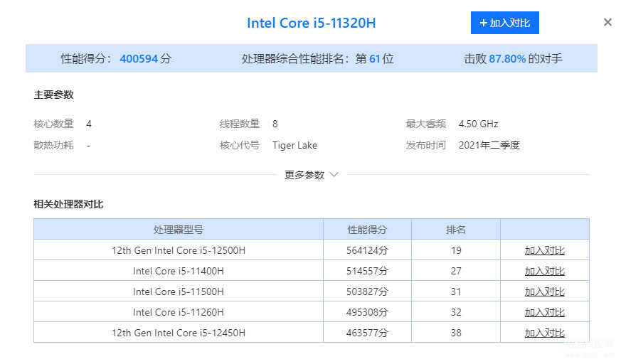This screenshot has height=364, width=621.
Task: Click the 排名 column header
Action: tap(456, 230)
